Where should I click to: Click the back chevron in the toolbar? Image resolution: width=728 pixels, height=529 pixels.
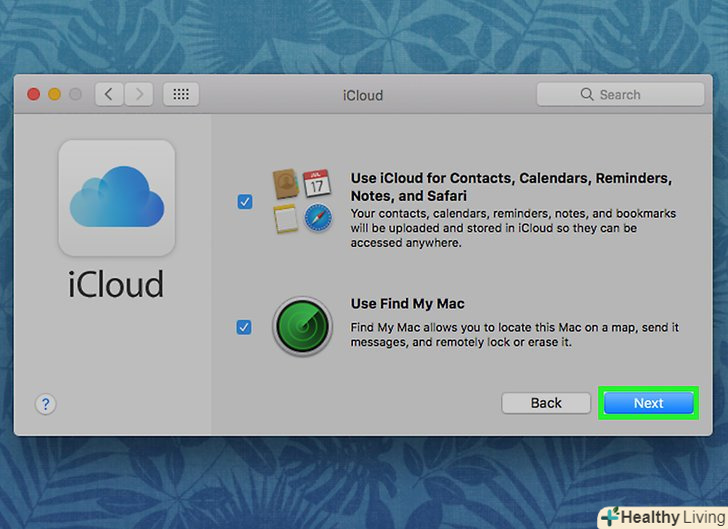pyautogui.click(x=109, y=95)
